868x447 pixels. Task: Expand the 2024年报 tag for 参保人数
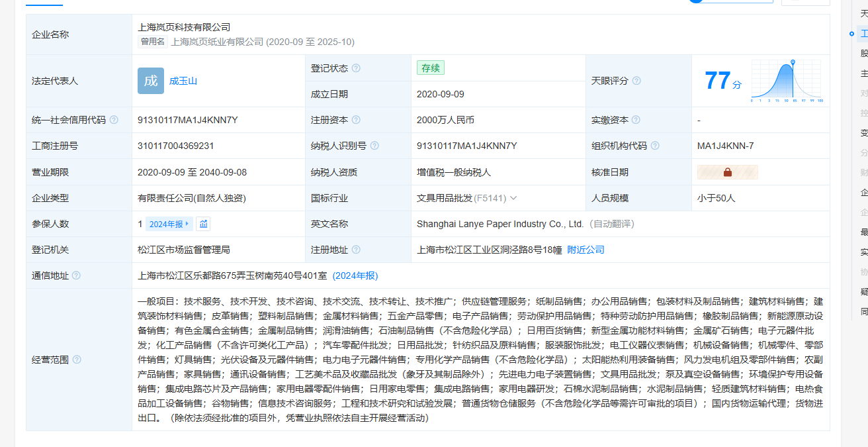tap(169, 224)
